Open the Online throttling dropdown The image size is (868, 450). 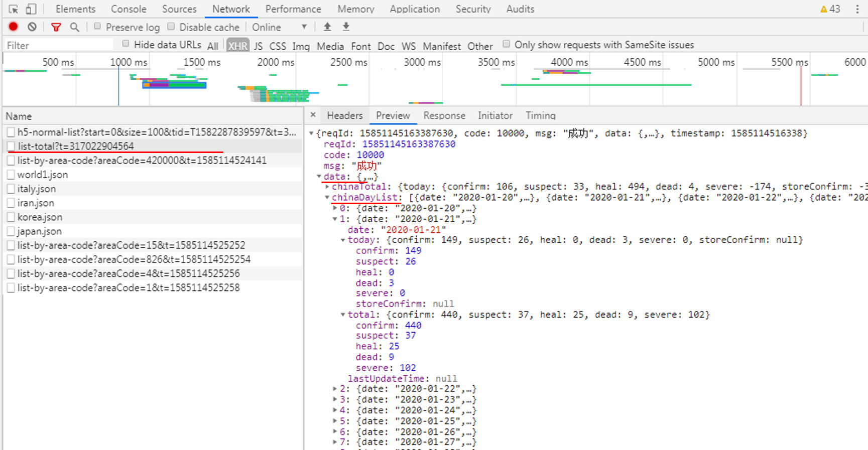click(x=279, y=27)
